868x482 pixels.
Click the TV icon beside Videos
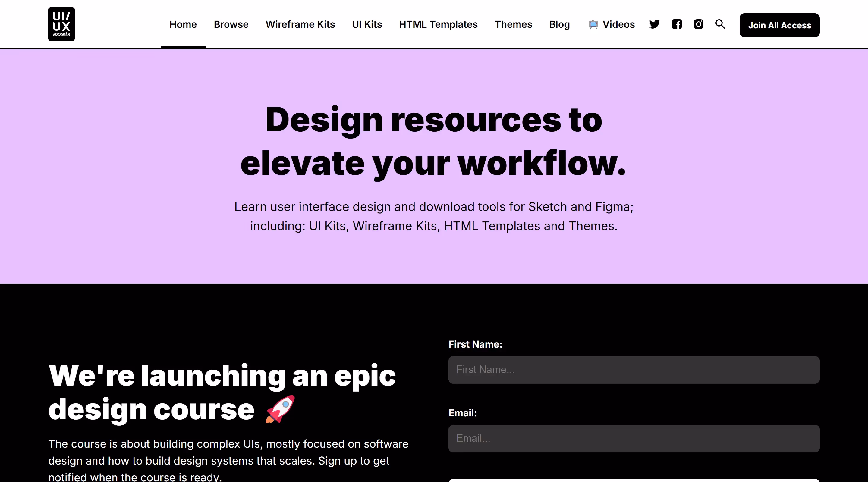pos(593,25)
